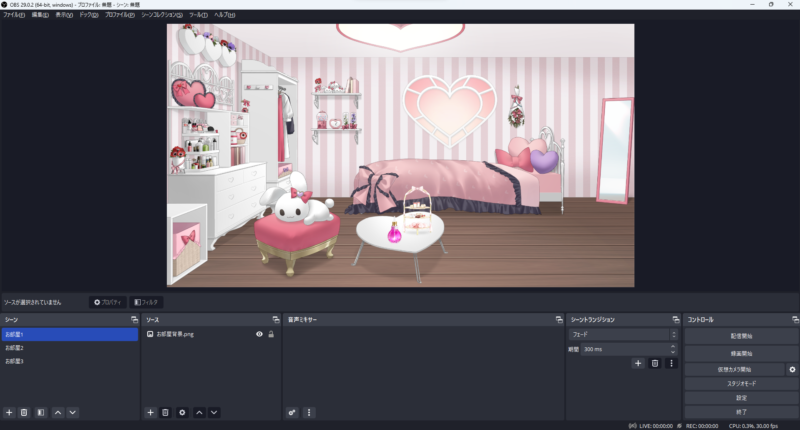
Task: Toggle the lock on the お部屋背景.png source
Action: pyautogui.click(x=271, y=334)
